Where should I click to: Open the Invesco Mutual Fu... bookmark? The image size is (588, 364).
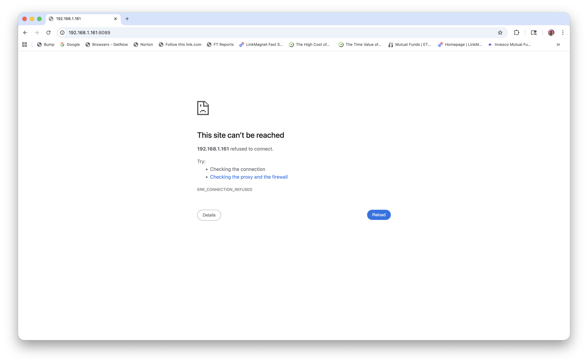tap(510, 45)
